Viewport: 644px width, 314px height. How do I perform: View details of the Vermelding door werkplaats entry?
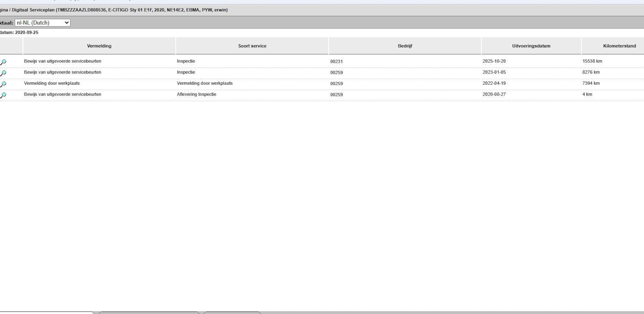[x=3, y=84]
